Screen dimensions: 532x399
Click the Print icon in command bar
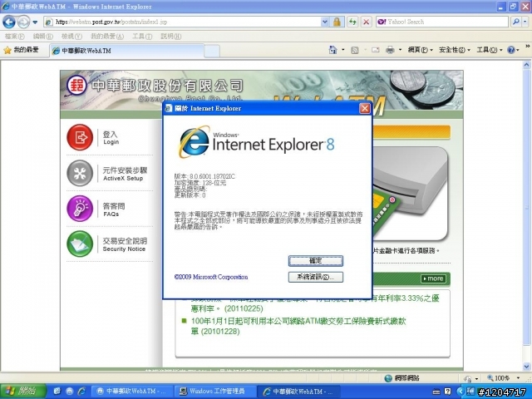tap(390, 50)
